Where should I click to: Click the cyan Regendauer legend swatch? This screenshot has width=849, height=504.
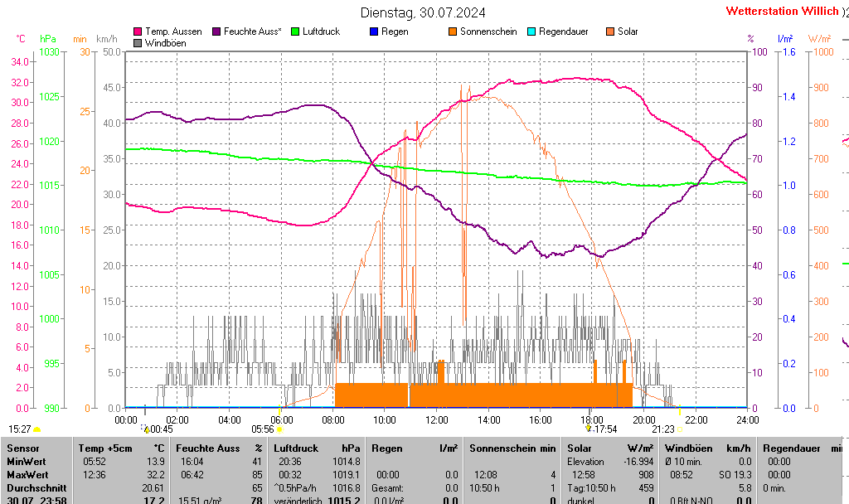click(531, 32)
